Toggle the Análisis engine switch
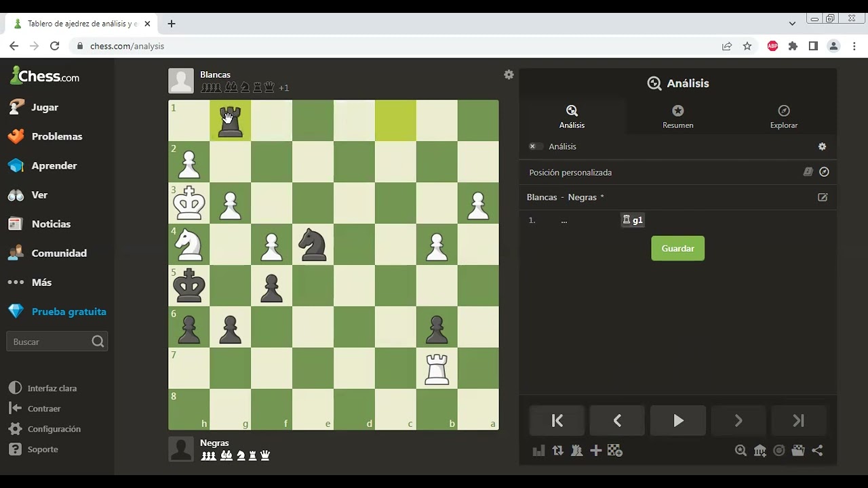Viewport: 868px width, 488px height. pos(536,146)
